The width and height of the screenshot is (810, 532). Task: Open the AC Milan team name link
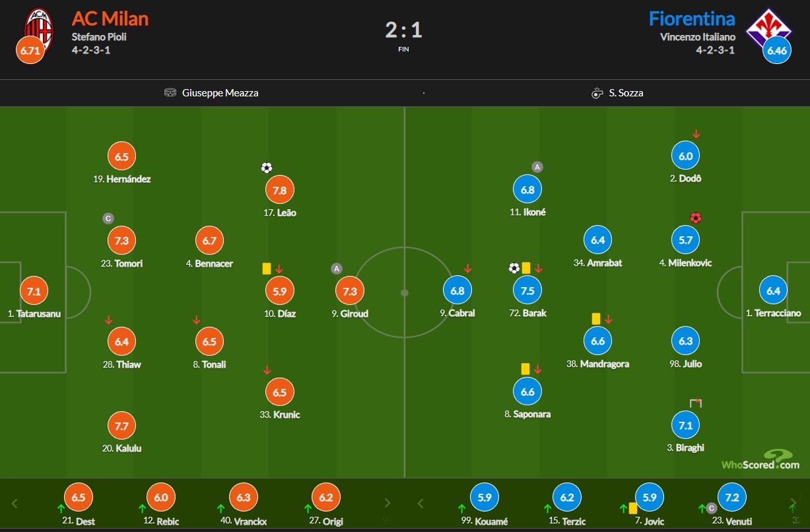tap(110, 18)
